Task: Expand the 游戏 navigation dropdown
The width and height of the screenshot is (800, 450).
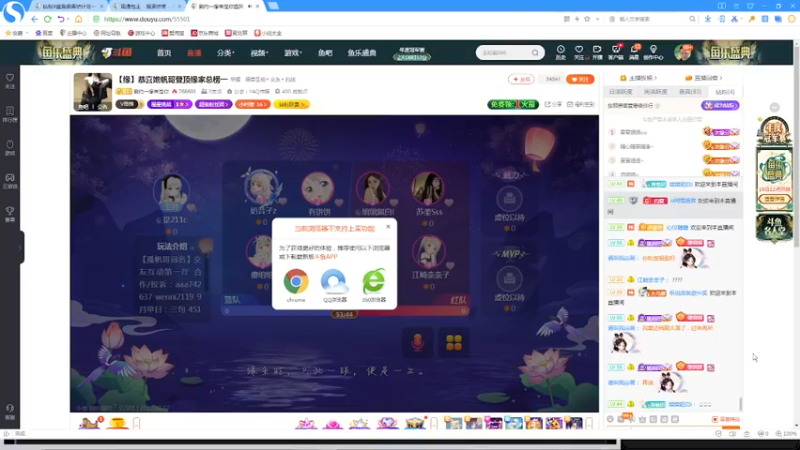Action: point(293,53)
